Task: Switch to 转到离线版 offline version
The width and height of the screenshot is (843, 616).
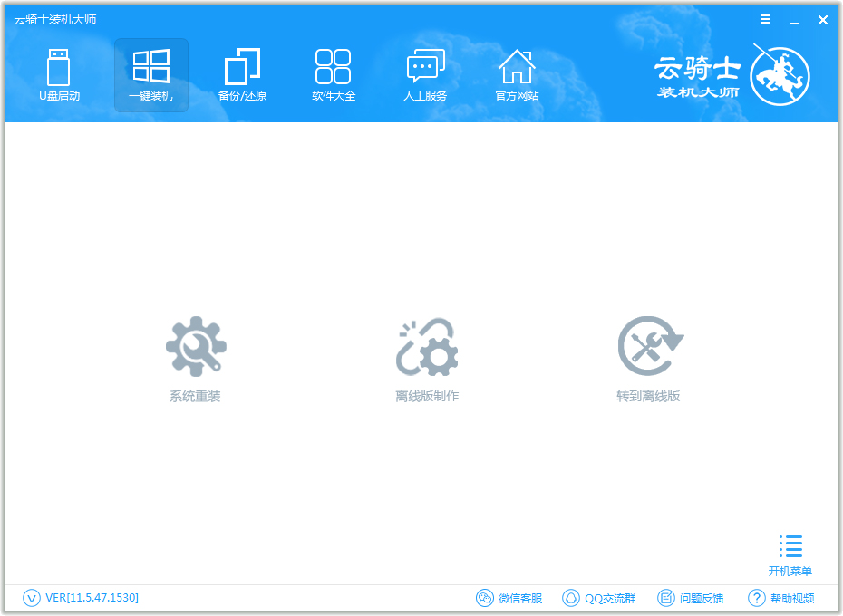Action: coord(649,359)
